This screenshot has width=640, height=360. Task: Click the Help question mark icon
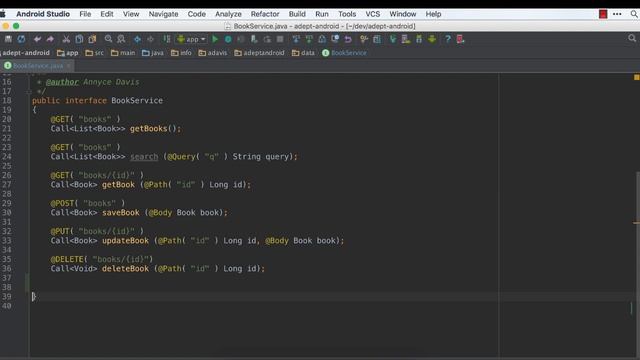pos(448,39)
